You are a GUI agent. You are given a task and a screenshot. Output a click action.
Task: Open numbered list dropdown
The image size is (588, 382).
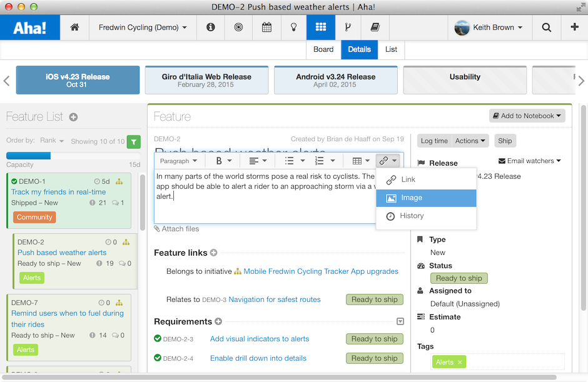tap(325, 161)
